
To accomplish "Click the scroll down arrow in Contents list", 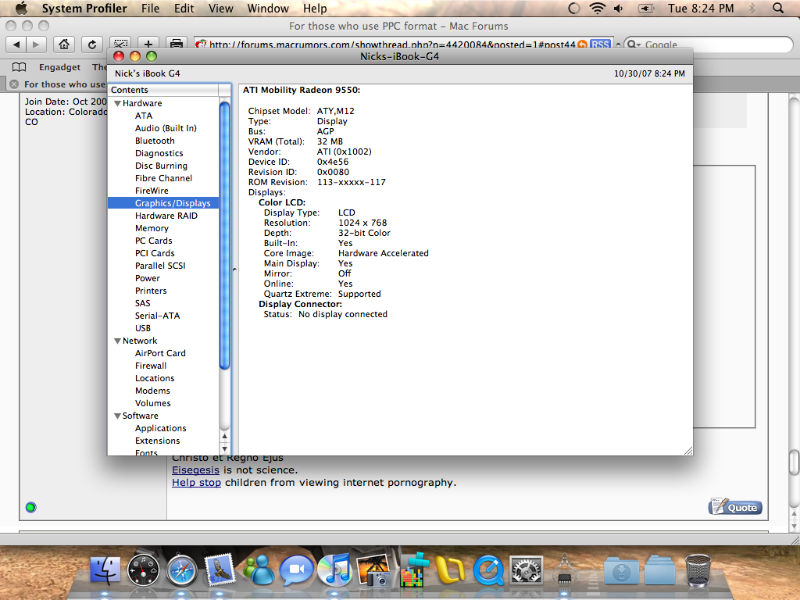I will [x=224, y=448].
